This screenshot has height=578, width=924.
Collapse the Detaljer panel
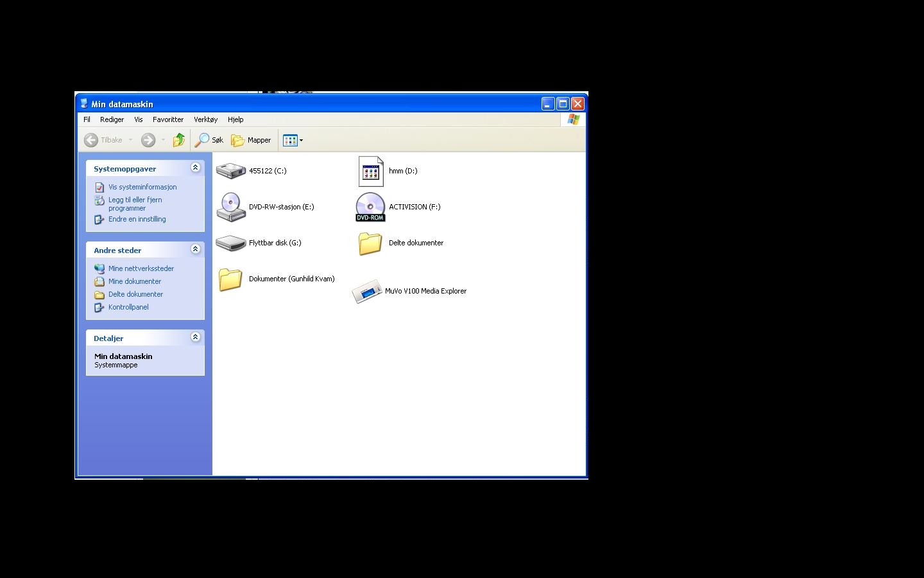click(196, 337)
